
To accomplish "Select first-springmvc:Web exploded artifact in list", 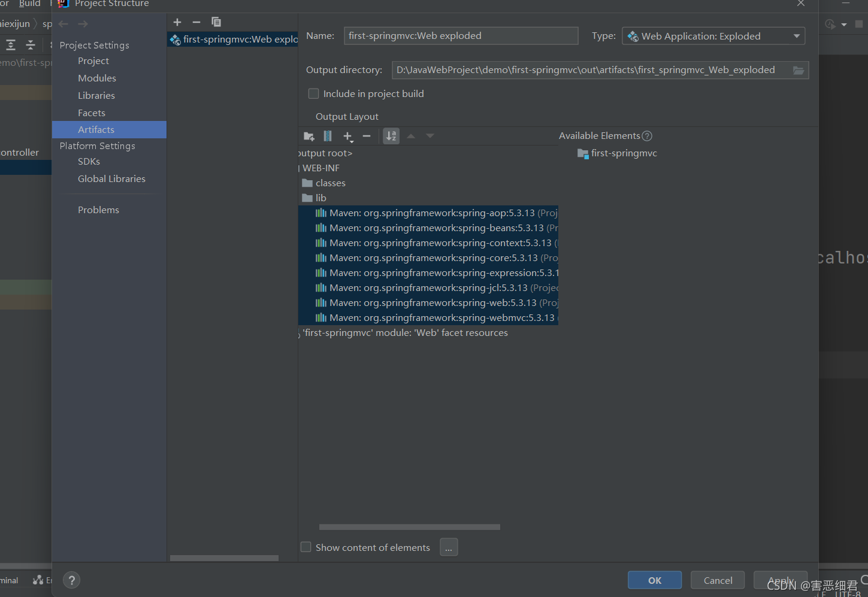I will click(x=233, y=40).
